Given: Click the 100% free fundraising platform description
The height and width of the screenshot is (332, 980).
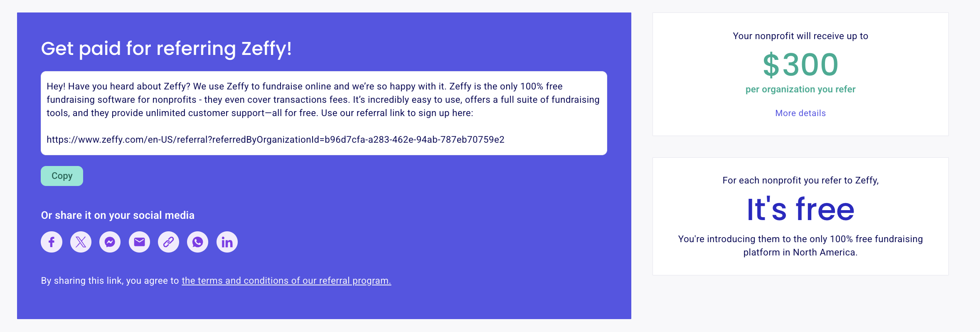Looking at the screenshot, I should tap(800, 245).
